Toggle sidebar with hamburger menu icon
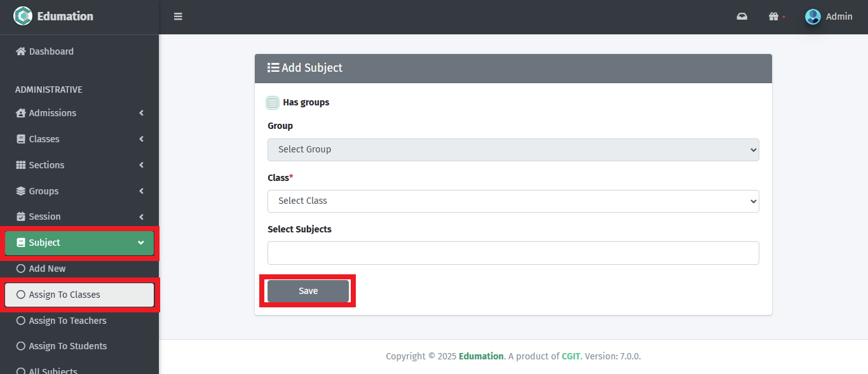 click(178, 17)
